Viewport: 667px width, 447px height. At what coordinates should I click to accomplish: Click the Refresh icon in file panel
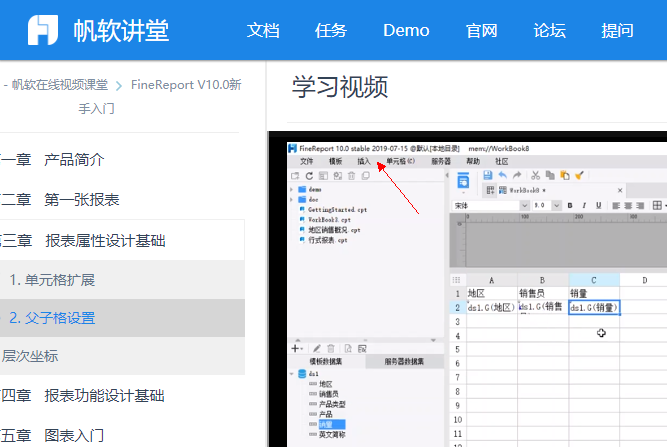(309, 176)
